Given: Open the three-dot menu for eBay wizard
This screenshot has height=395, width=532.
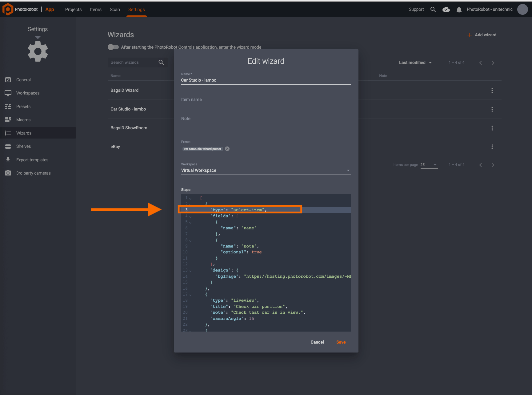Looking at the screenshot, I should (492, 147).
